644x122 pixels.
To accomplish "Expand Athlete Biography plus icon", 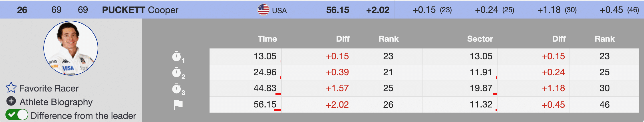I will [x=11, y=101].
